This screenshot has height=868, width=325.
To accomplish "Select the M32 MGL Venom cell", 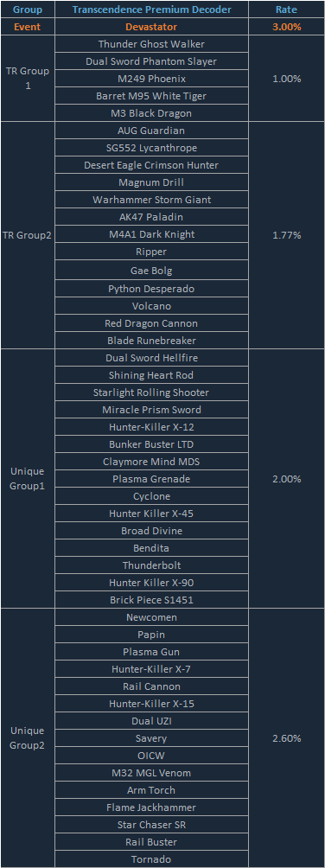I will 151,773.
